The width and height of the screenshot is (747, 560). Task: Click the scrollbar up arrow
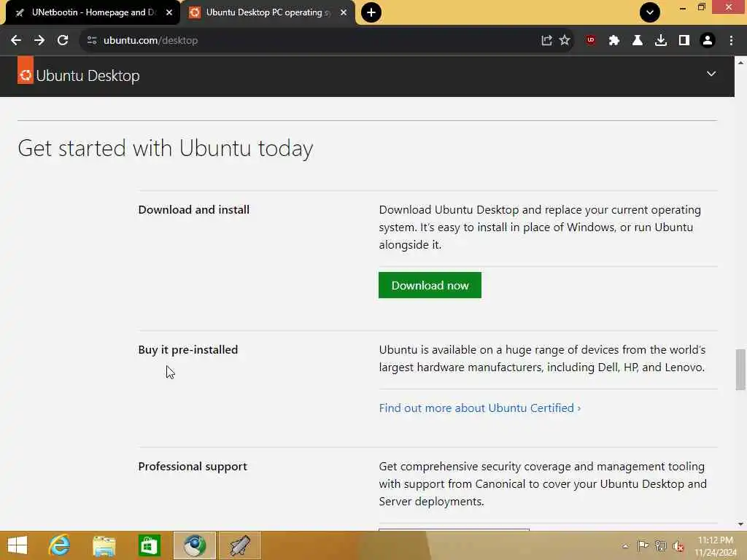point(740,63)
